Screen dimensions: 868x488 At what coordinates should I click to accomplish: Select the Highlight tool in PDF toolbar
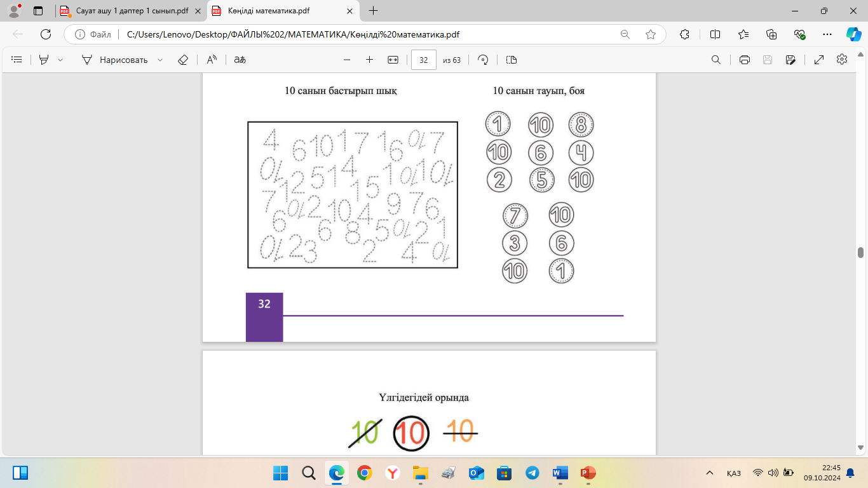point(44,60)
